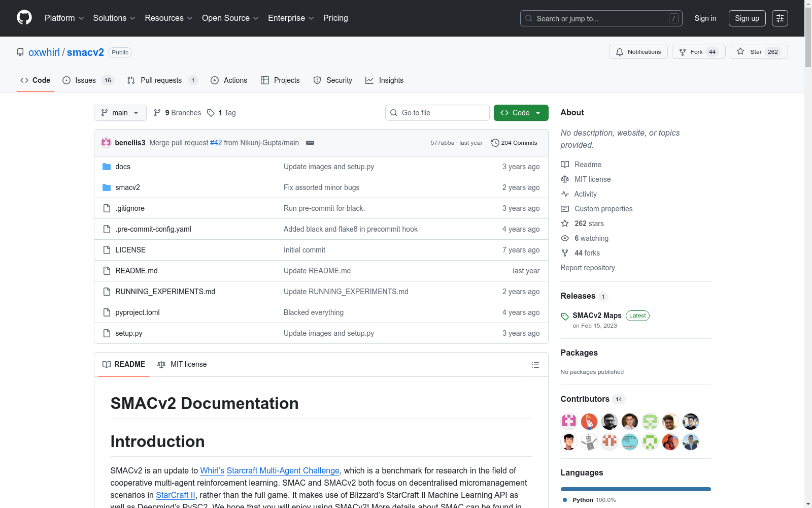
Task: View the 44 forks link
Action: pos(581,253)
